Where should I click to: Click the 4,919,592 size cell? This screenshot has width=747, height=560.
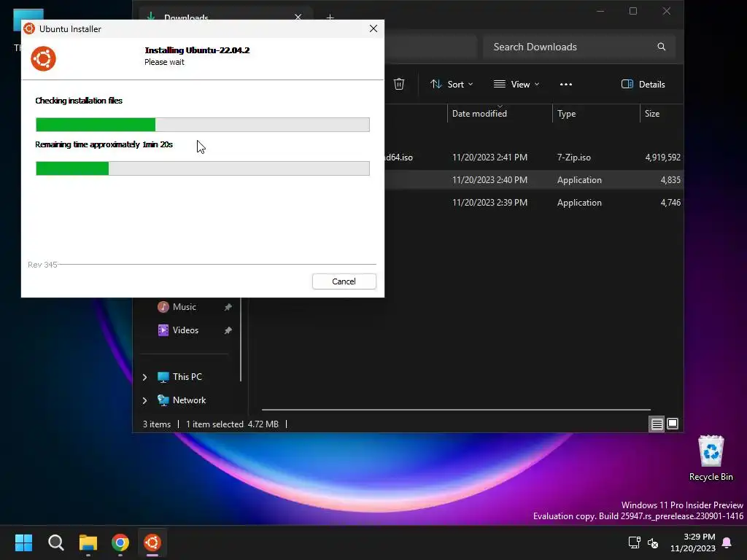click(x=662, y=157)
